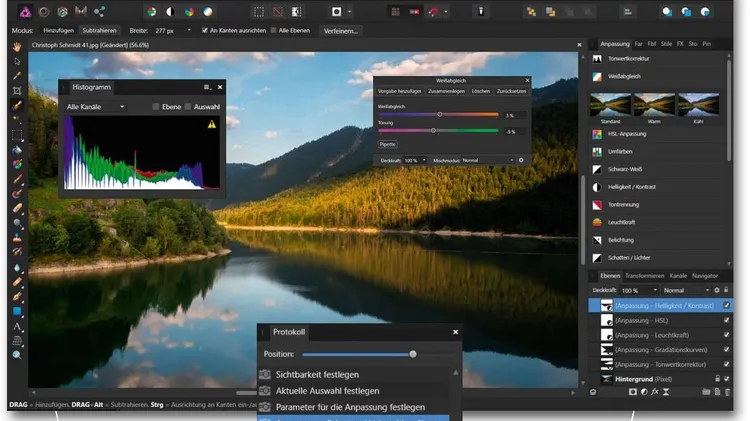Open the Liquify Persona icon
Screen dimensions: 750x421
click(44, 12)
